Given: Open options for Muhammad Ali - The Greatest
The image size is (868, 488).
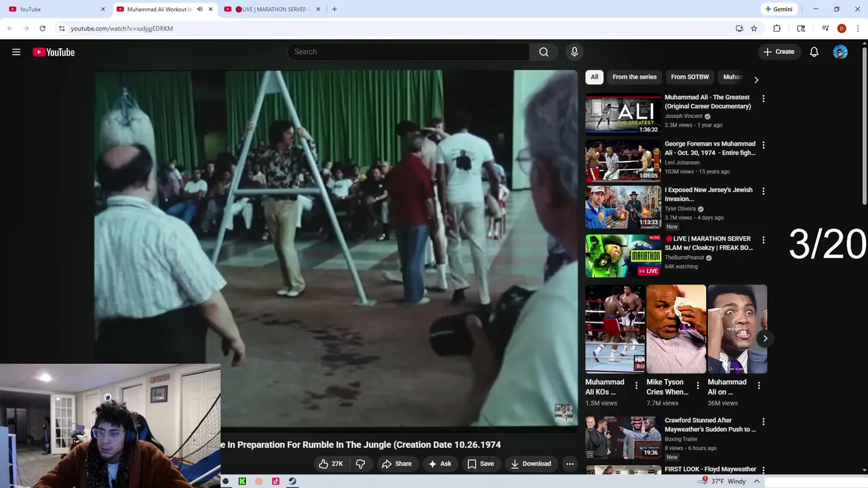Looking at the screenshot, I should click(x=763, y=98).
